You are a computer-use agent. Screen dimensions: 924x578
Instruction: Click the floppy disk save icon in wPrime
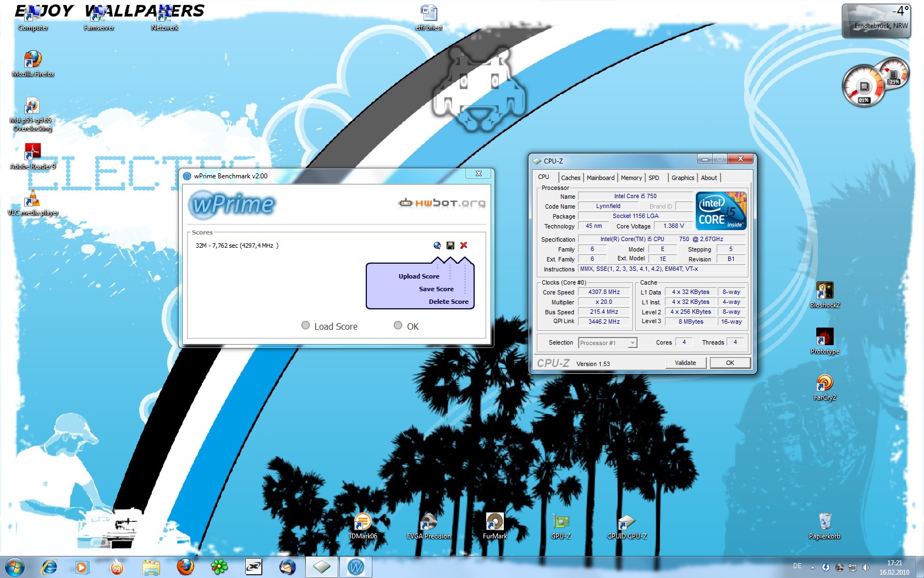pyautogui.click(x=450, y=246)
